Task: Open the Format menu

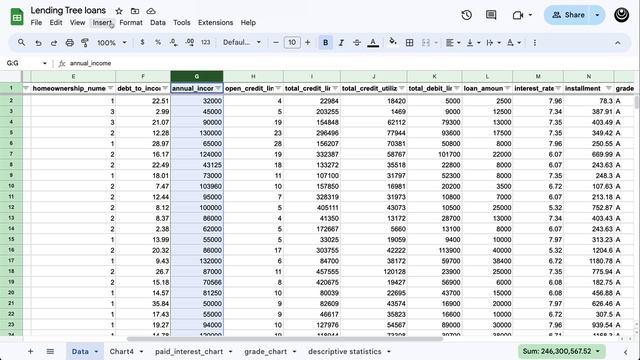Action: [x=131, y=22]
